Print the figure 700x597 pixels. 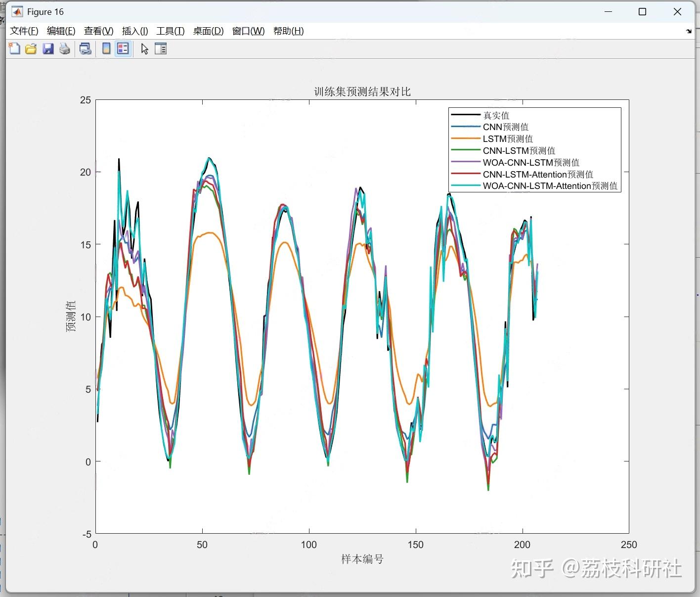(64, 48)
